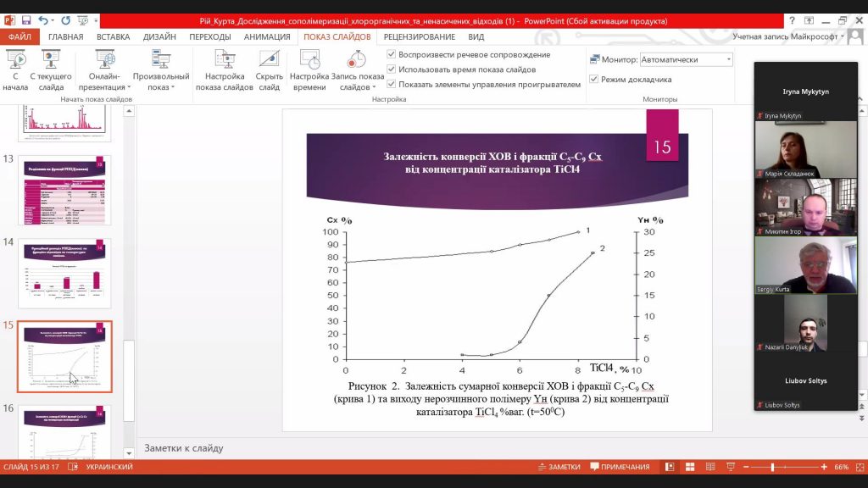Viewport: 868px width, 488px height.
Task: Start slideshow from status bar icon
Action: pyautogui.click(x=731, y=467)
